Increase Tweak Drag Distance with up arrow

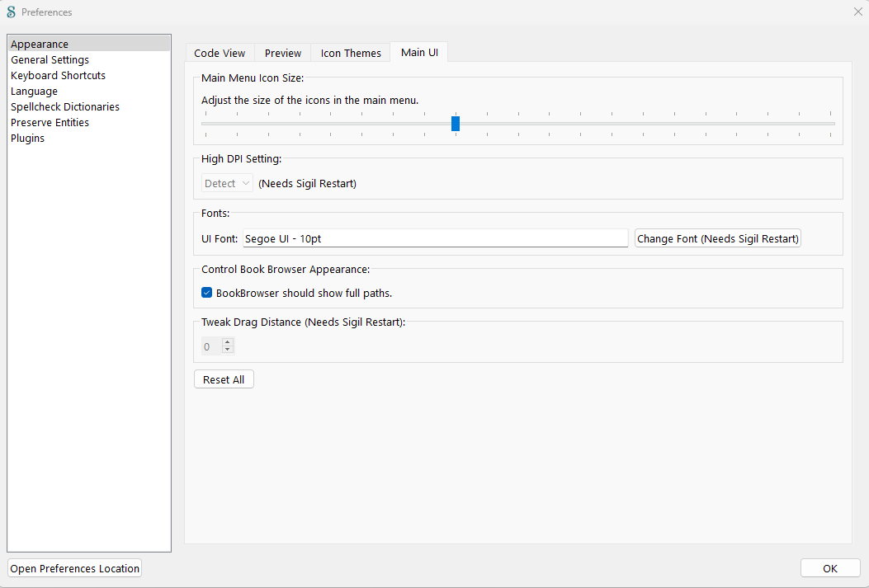click(x=228, y=342)
